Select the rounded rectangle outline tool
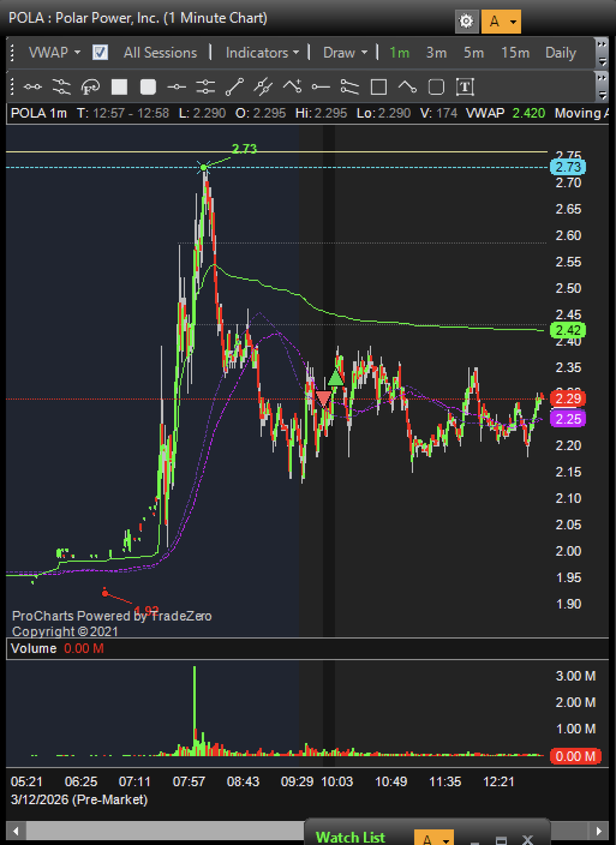The image size is (616, 845). click(x=436, y=87)
